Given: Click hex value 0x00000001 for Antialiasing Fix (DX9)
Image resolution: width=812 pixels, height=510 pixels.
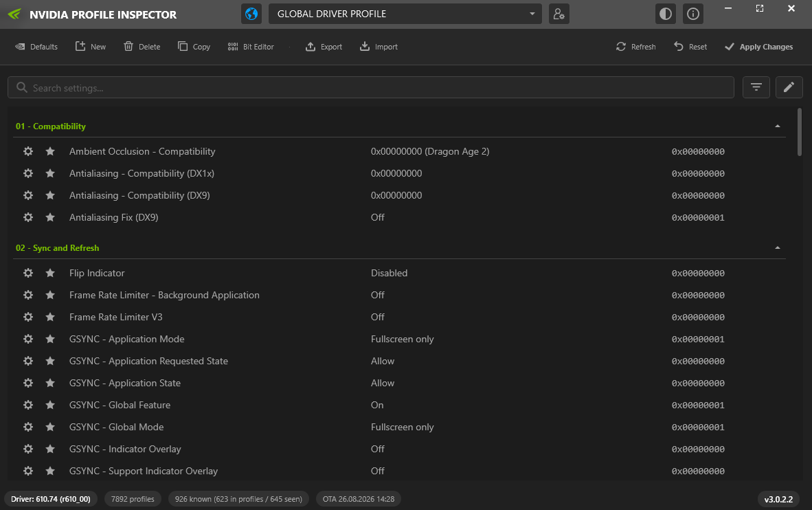Looking at the screenshot, I should [x=698, y=218].
